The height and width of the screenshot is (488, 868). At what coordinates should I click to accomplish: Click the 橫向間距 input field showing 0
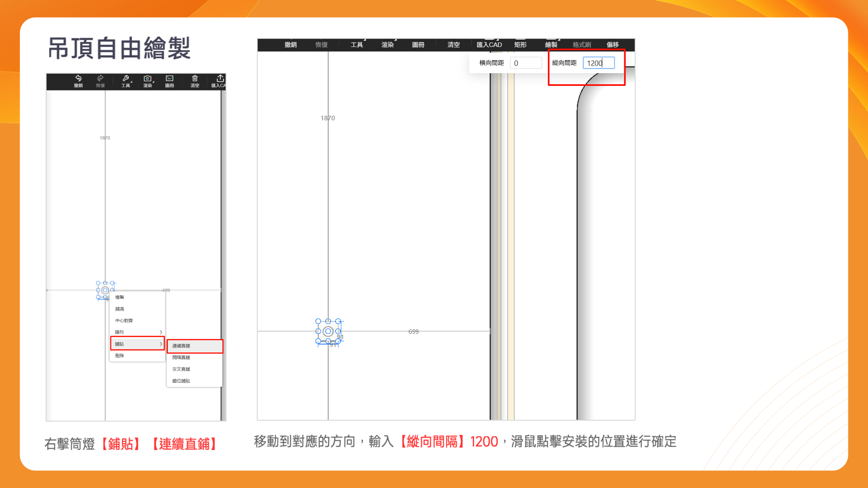coord(525,63)
